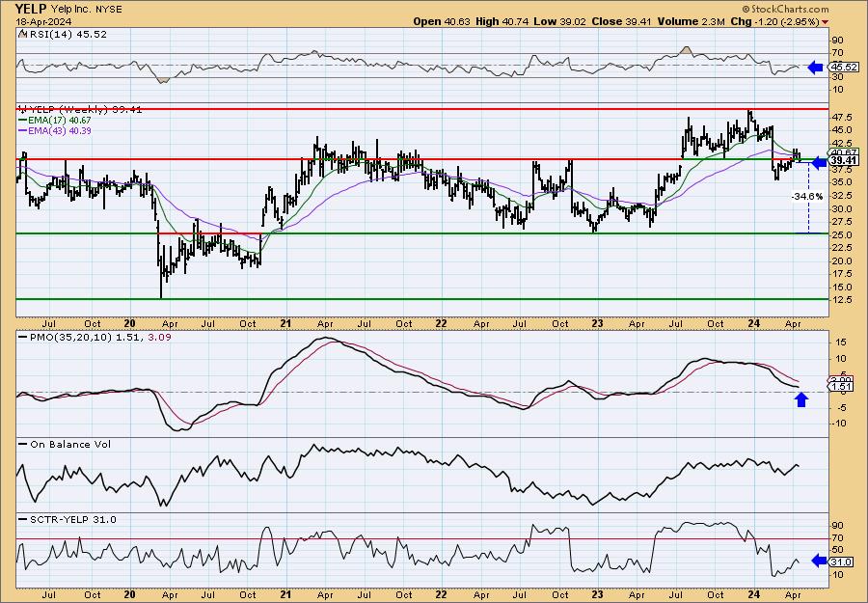
Task: Click the Open 40.63 value
Action: pos(442,21)
